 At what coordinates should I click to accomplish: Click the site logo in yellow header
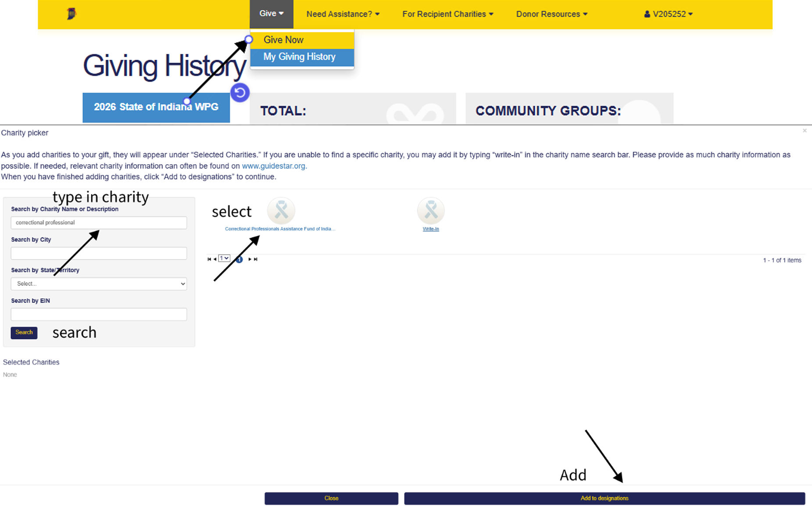(x=71, y=14)
